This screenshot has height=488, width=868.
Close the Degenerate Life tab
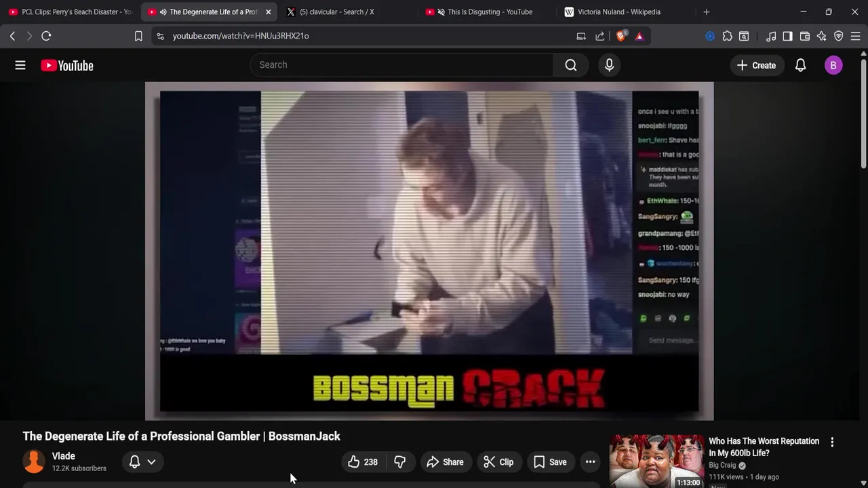pyautogui.click(x=268, y=12)
